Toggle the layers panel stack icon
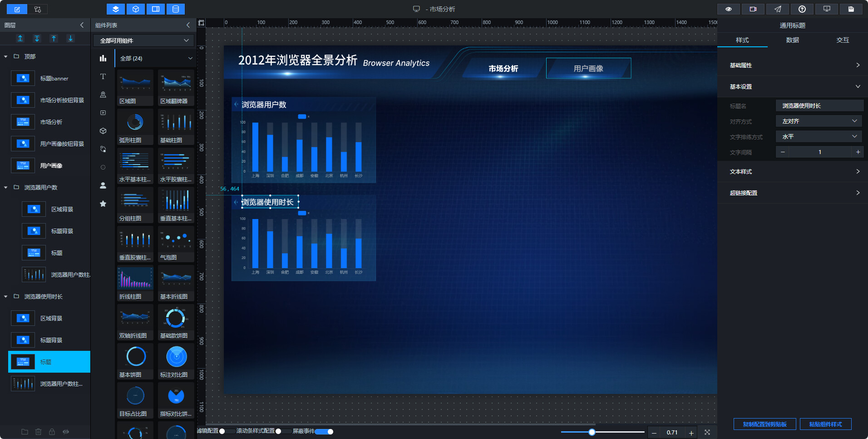 (116, 9)
